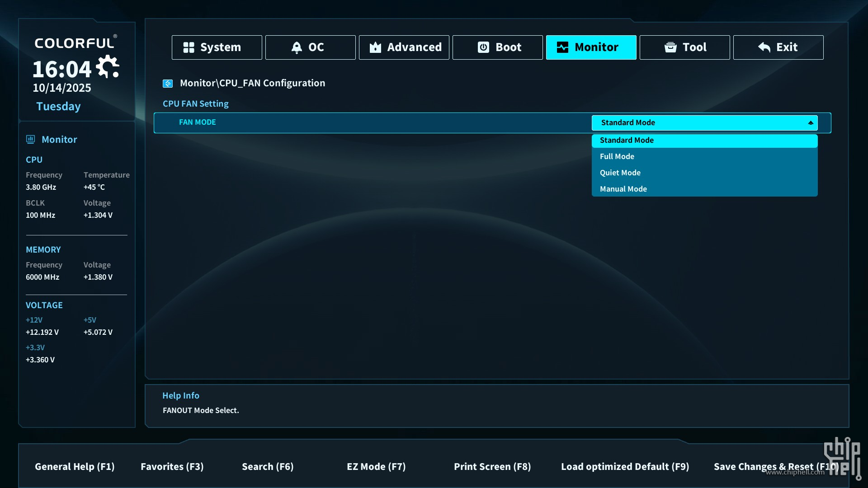Click EZ Mode (F7) button
Image resolution: width=868 pixels, height=488 pixels.
[x=376, y=467]
